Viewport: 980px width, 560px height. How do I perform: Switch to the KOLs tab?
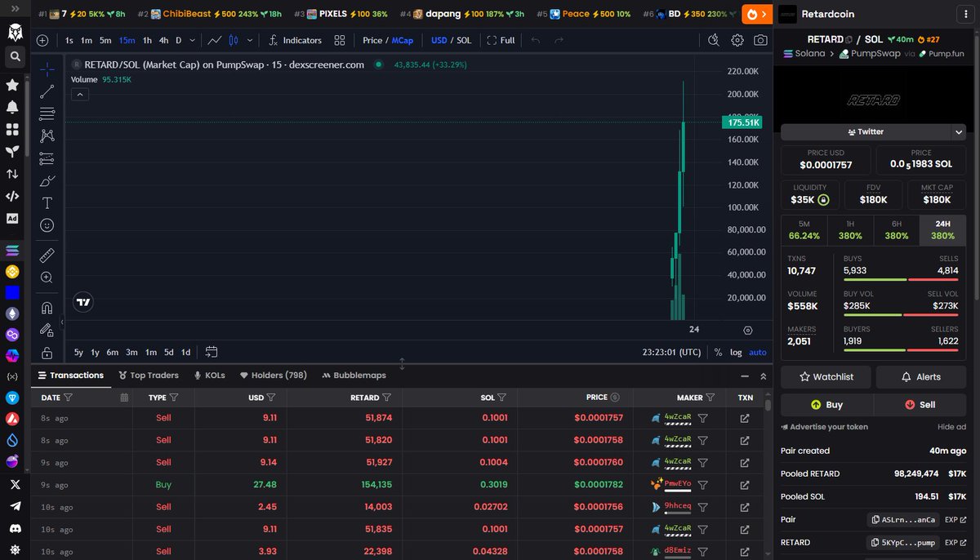click(209, 376)
